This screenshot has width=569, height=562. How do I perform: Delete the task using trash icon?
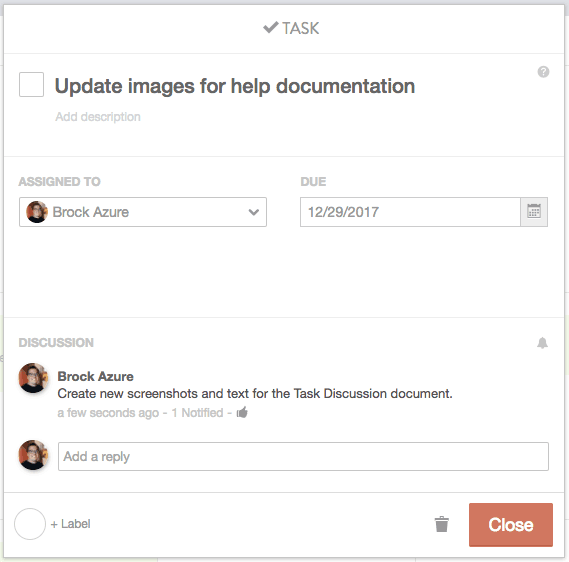(x=442, y=524)
